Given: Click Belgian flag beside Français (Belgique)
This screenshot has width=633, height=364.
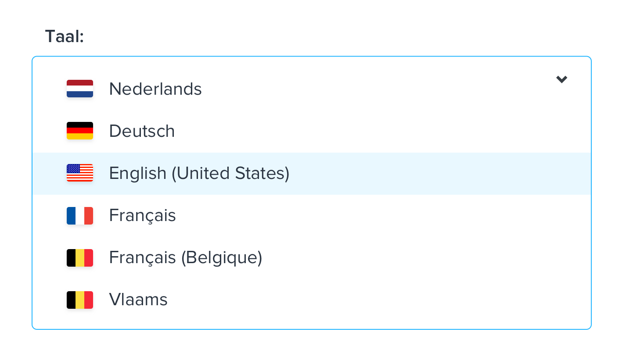Looking at the screenshot, I should [80, 258].
